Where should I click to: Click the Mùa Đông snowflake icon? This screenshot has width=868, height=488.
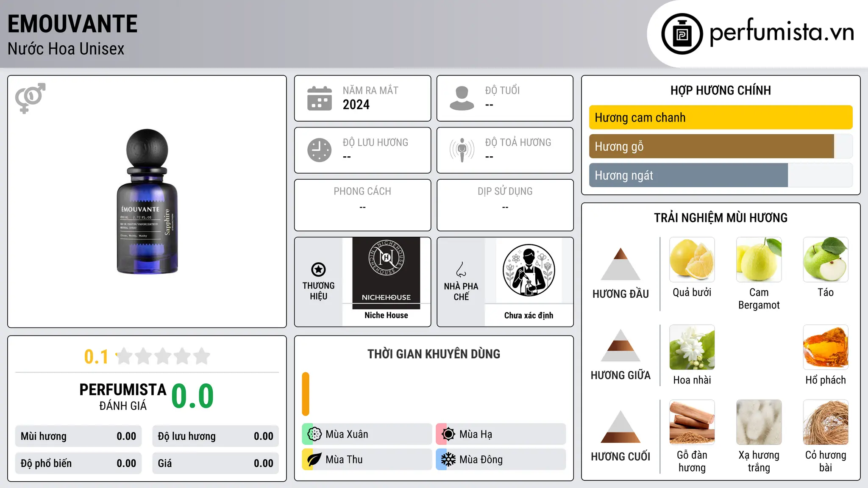tap(448, 460)
